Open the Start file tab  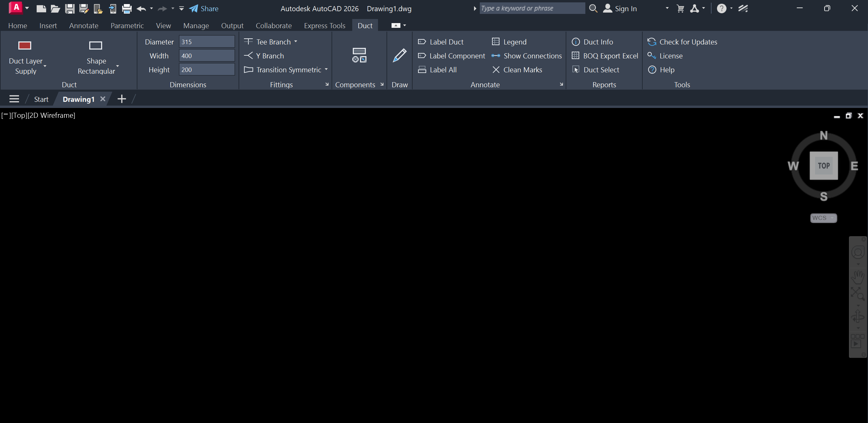tap(41, 99)
